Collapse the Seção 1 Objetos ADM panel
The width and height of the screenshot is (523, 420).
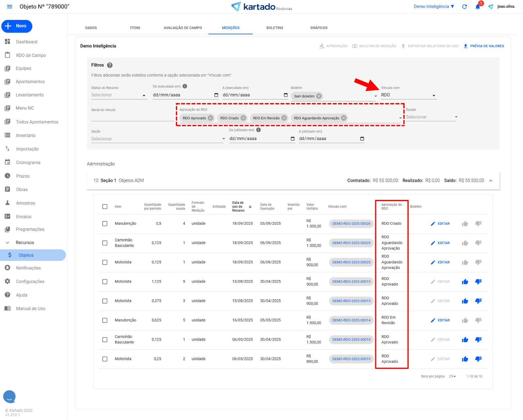[x=491, y=181]
